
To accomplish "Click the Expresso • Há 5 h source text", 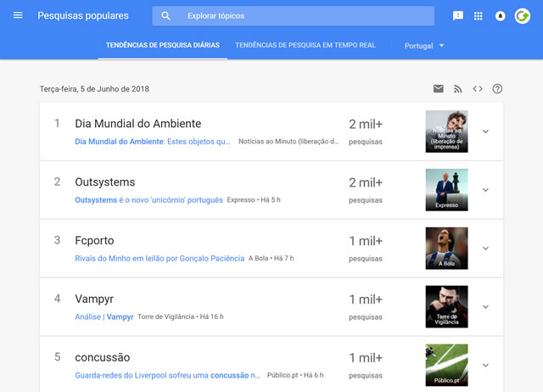I will pos(254,199).
